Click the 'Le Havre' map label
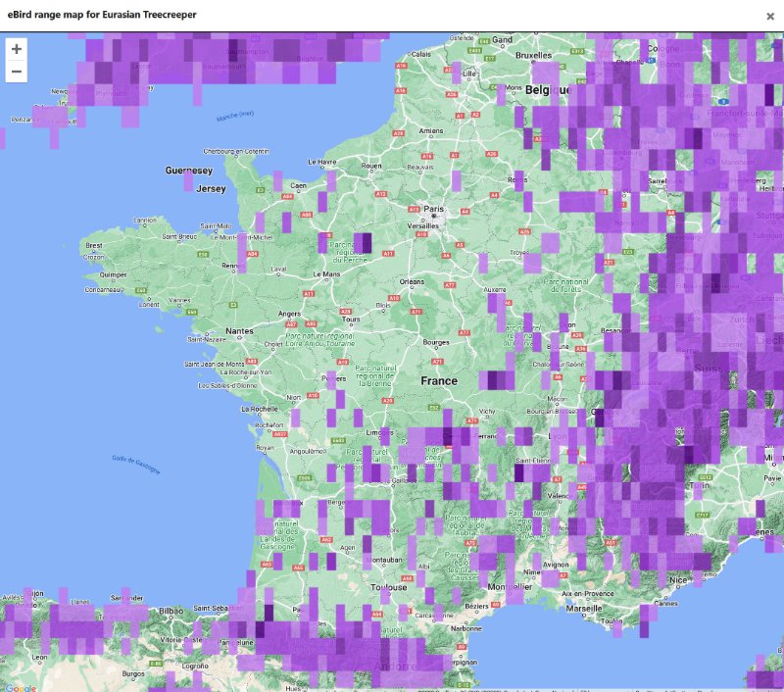 point(322,162)
